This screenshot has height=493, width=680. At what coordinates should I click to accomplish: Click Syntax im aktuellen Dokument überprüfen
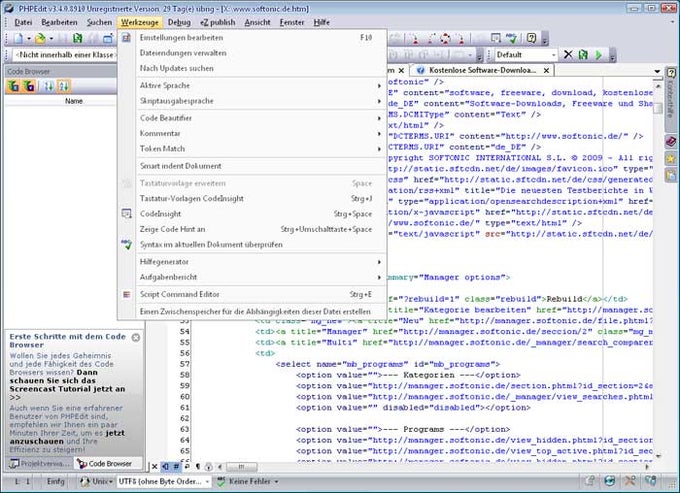pos(252,244)
